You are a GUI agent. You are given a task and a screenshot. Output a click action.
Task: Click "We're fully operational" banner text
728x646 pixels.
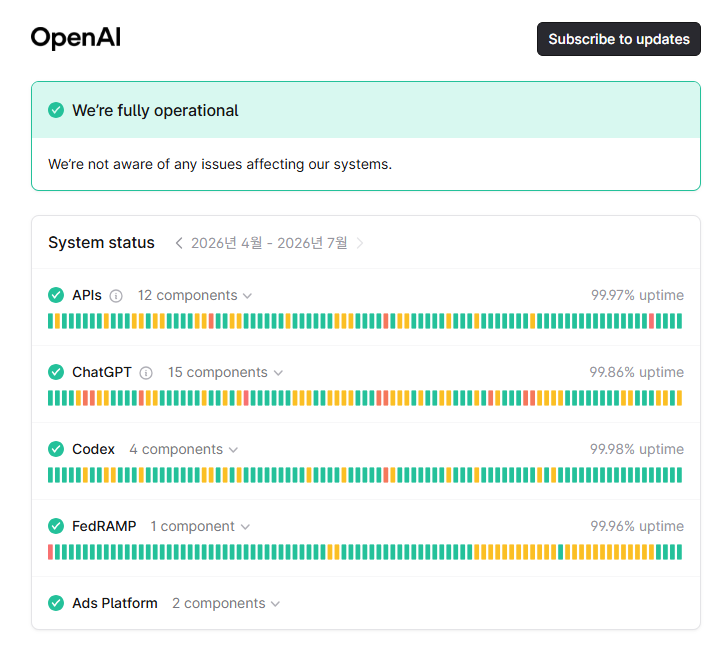click(155, 111)
